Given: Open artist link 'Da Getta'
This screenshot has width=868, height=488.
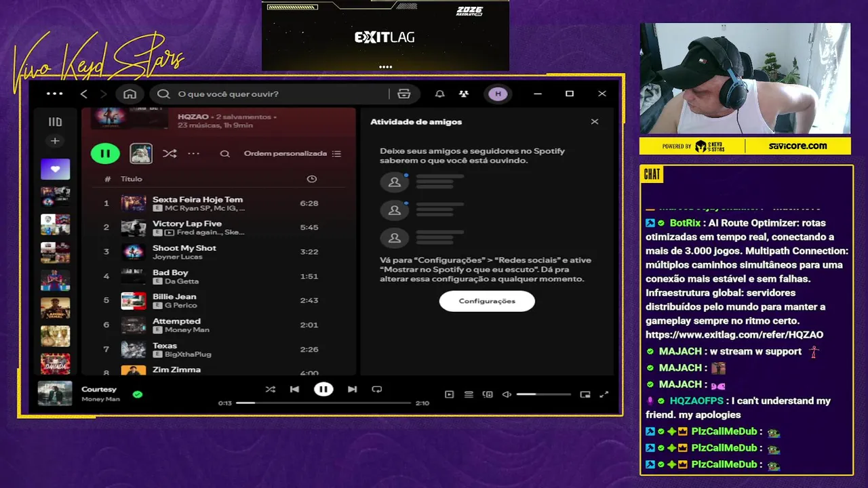Looking at the screenshot, I should [x=182, y=281].
